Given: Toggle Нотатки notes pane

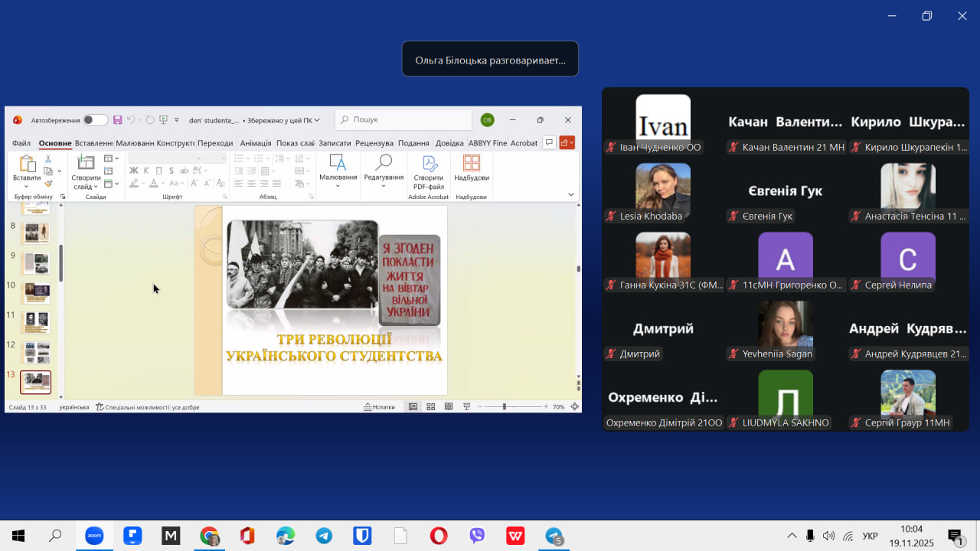Looking at the screenshot, I should coord(380,407).
